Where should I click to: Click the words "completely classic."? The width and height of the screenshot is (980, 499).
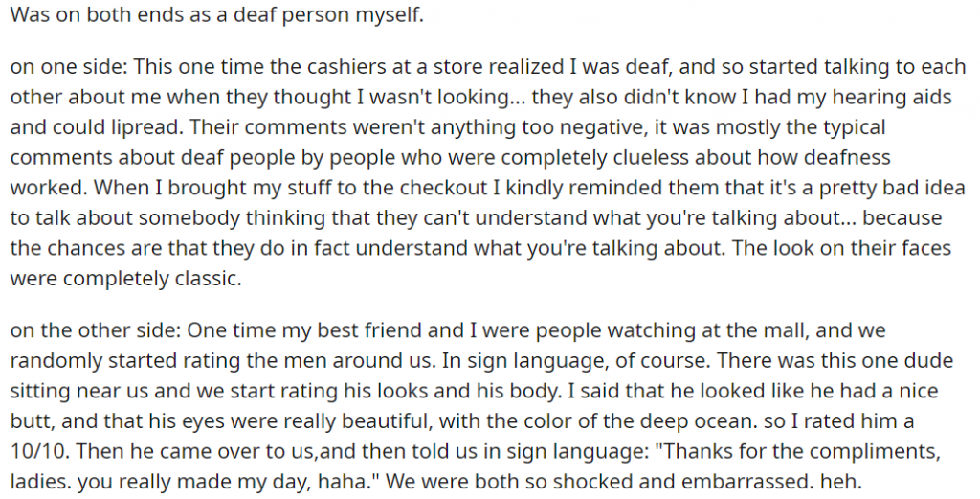tap(152, 279)
